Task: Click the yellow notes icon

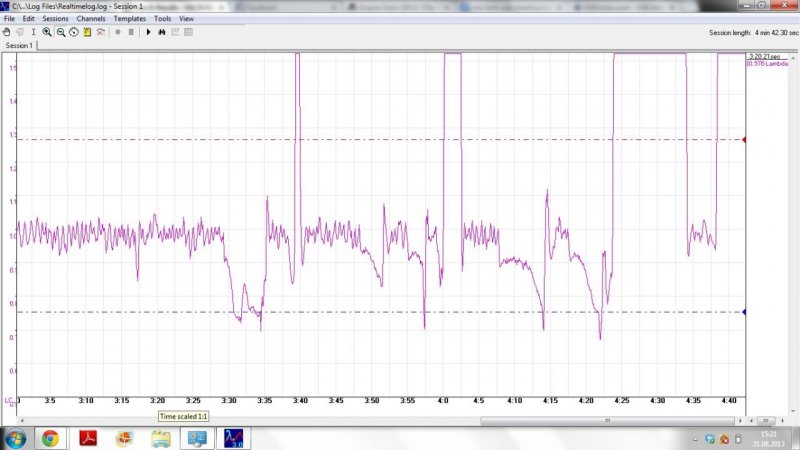Action: (88, 32)
